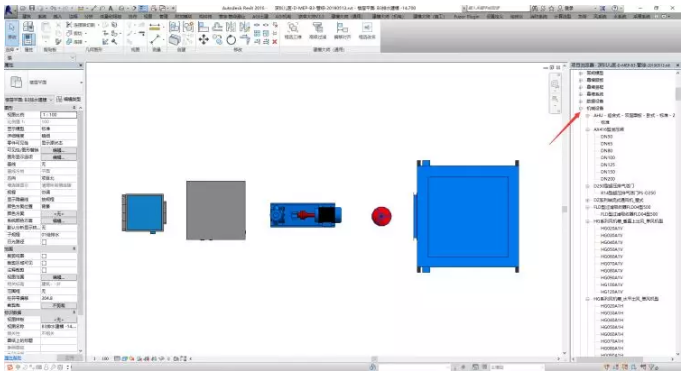Select the DN50 type in project browser
Viewport: 688px width, 375px height.
pos(606,136)
